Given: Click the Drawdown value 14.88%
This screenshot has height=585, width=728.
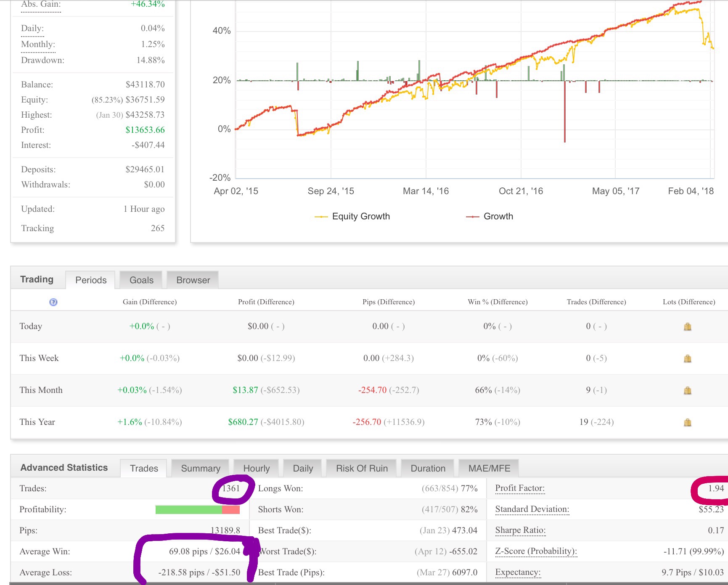Looking at the screenshot, I should click(151, 60).
